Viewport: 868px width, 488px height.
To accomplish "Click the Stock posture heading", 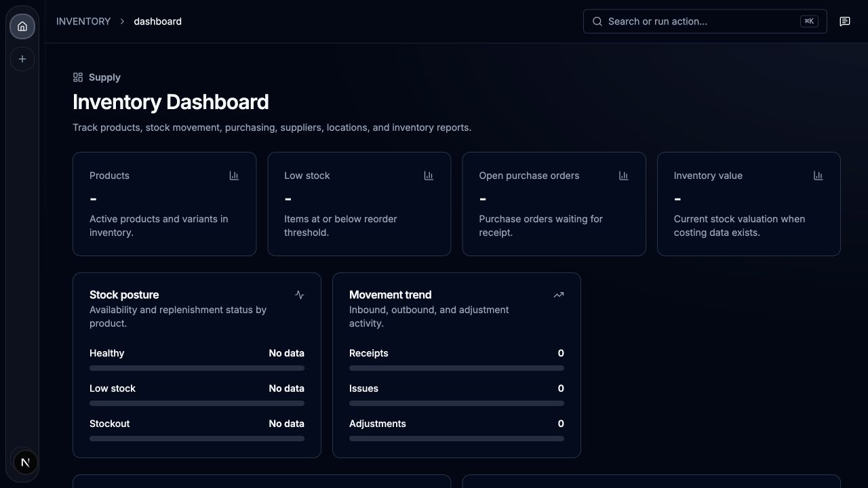I will [x=124, y=295].
